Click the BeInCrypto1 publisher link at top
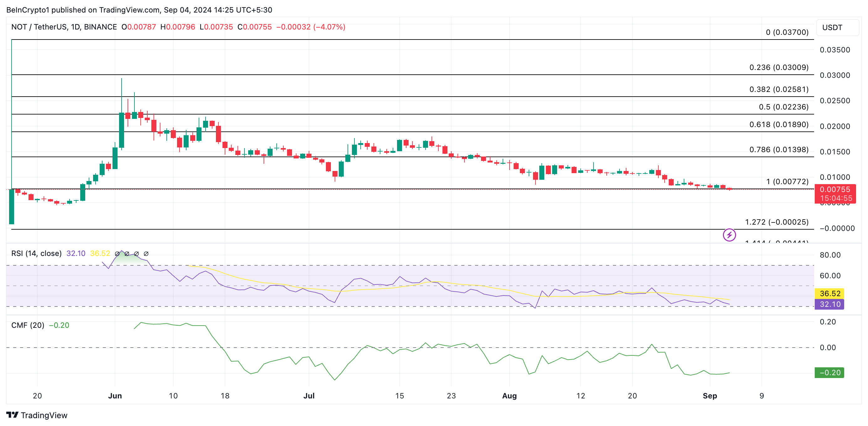868x426 pixels. tap(28, 10)
